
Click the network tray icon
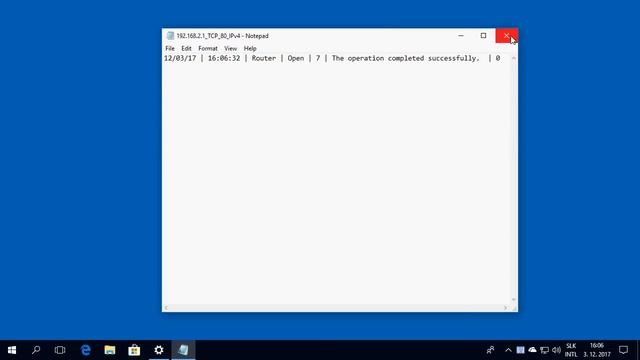click(x=544, y=350)
